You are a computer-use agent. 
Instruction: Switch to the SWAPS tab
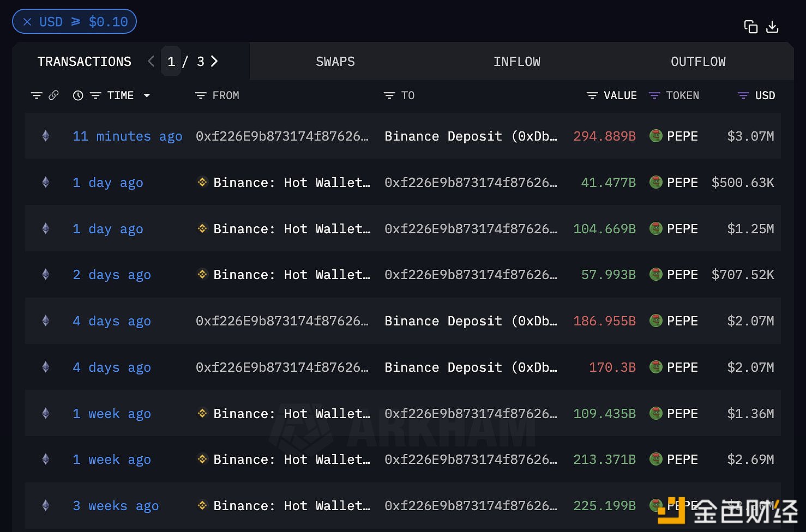coord(335,62)
